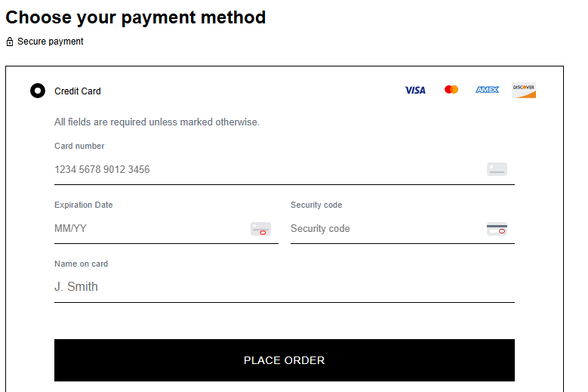Click into the MM/YY expiration field
This screenshot has width=588, height=392.
point(147,229)
